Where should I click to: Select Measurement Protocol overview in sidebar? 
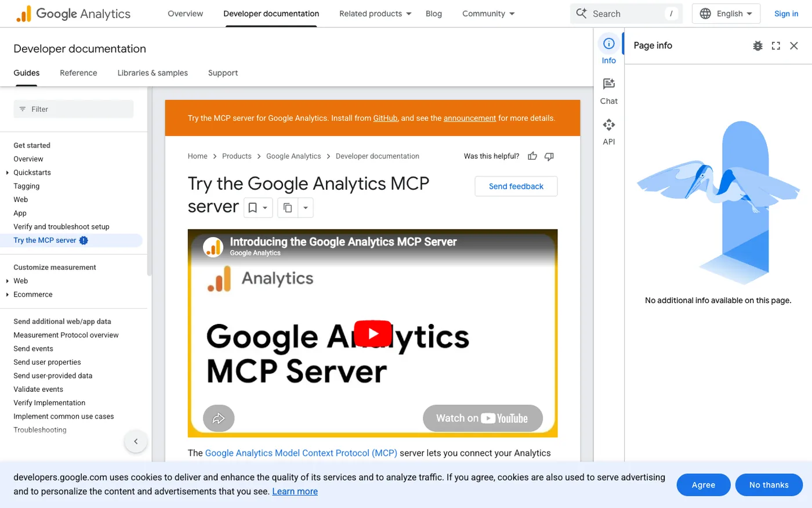pyautogui.click(x=66, y=335)
